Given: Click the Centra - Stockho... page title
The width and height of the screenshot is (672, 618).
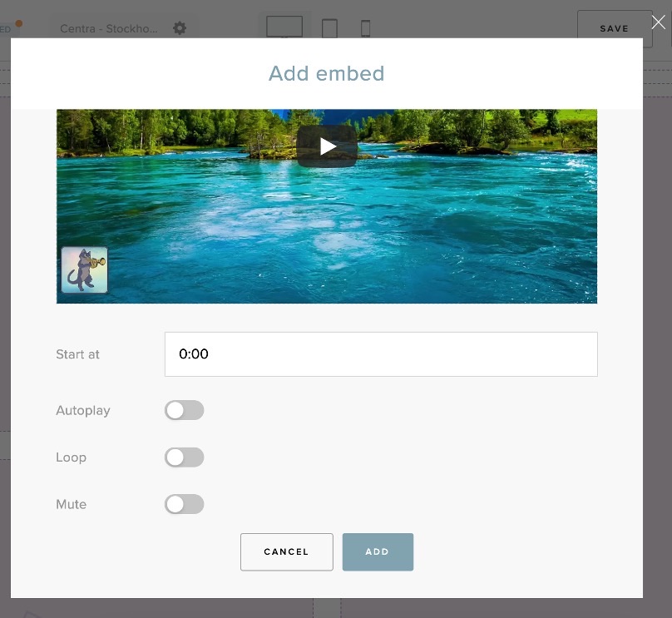Looking at the screenshot, I should click(x=109, y=29).
